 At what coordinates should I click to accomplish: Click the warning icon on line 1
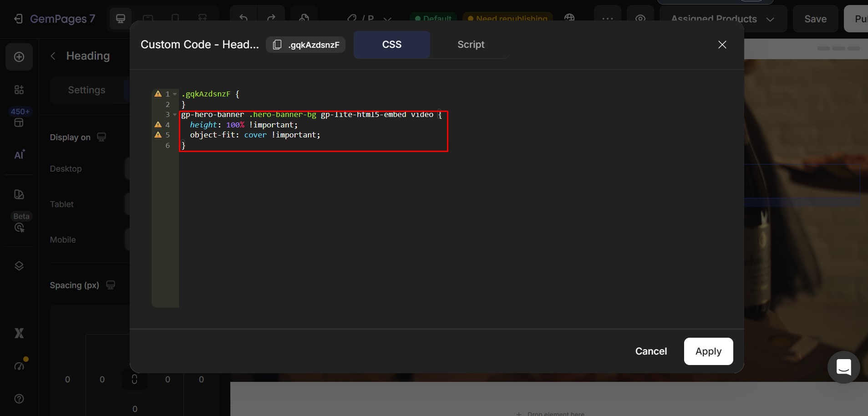tap(158, 94)
